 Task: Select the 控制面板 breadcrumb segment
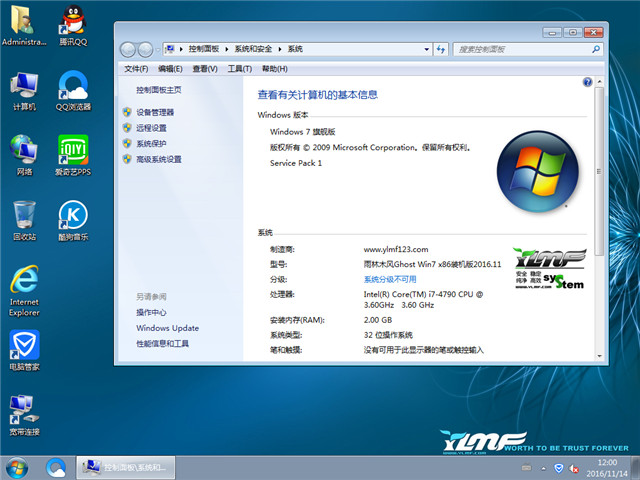click(204, 49)
